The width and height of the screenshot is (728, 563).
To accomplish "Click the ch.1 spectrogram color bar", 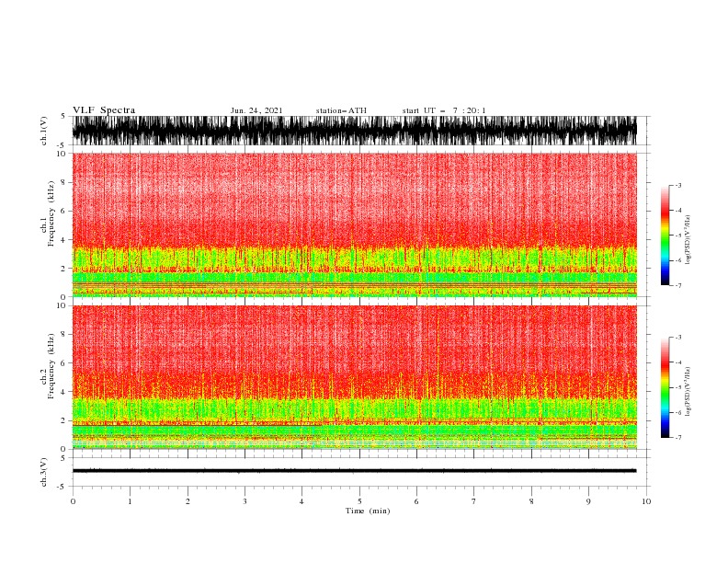I will (x=665, y=236).
